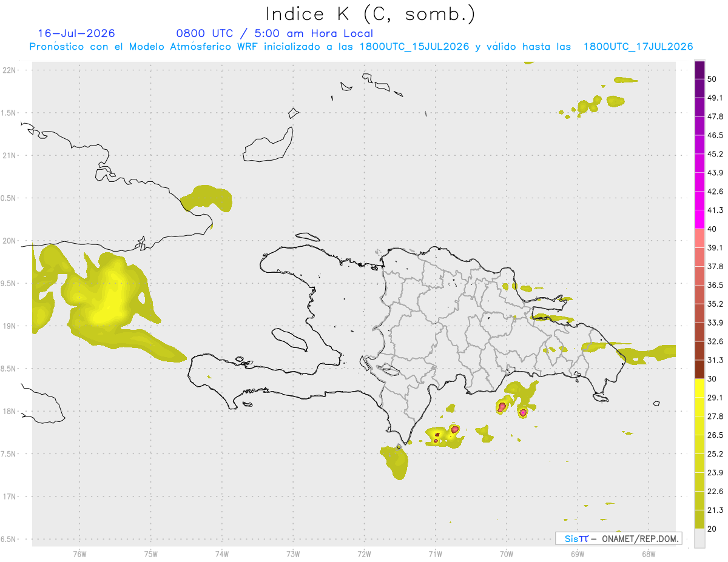This screenshot has width=728, height=562.
Task: Click colorbar label "27.8"
Action: pyautogui.click(x=715, y=416)
